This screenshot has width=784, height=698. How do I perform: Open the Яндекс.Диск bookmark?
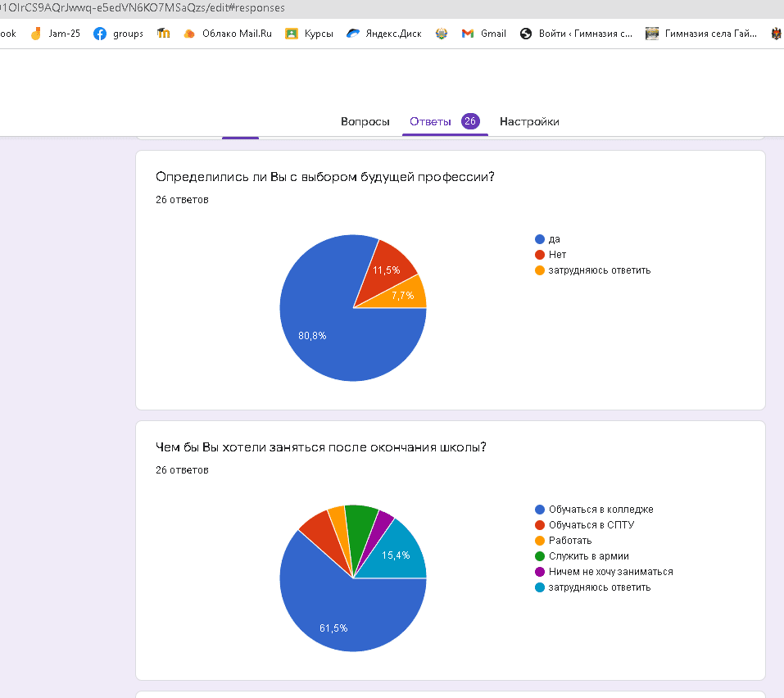(383, 34)
